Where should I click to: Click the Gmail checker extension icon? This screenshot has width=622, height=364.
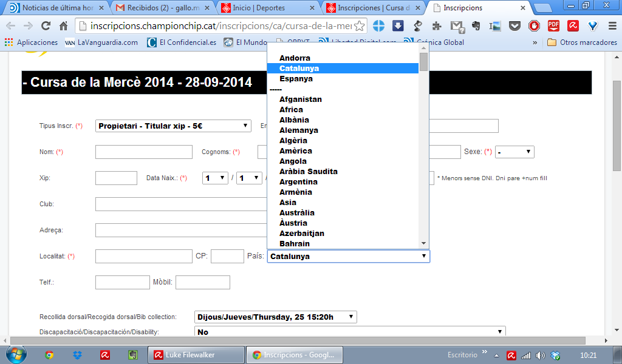click(456, 26)
